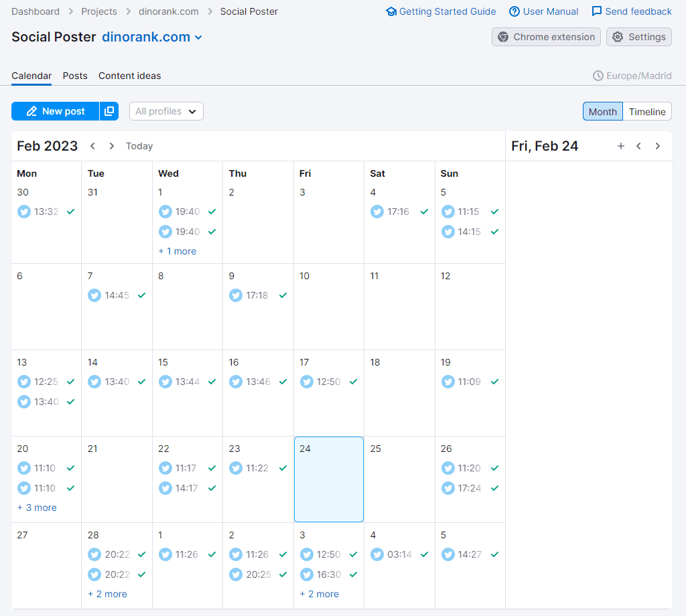Open Twitter post at 13:32 on Jan 30
The image size is (686, 616).
pos(46,212)
